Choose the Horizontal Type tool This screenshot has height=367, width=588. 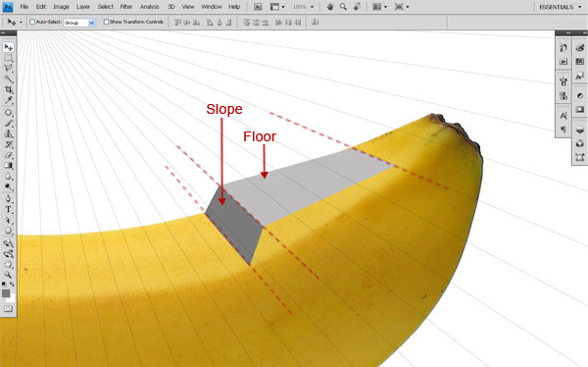click(x=8, y=210)
